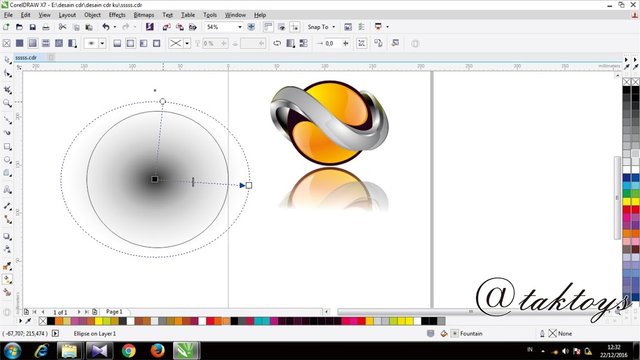
Task: Select the Artistic Media tool
Action: [7, 133]
